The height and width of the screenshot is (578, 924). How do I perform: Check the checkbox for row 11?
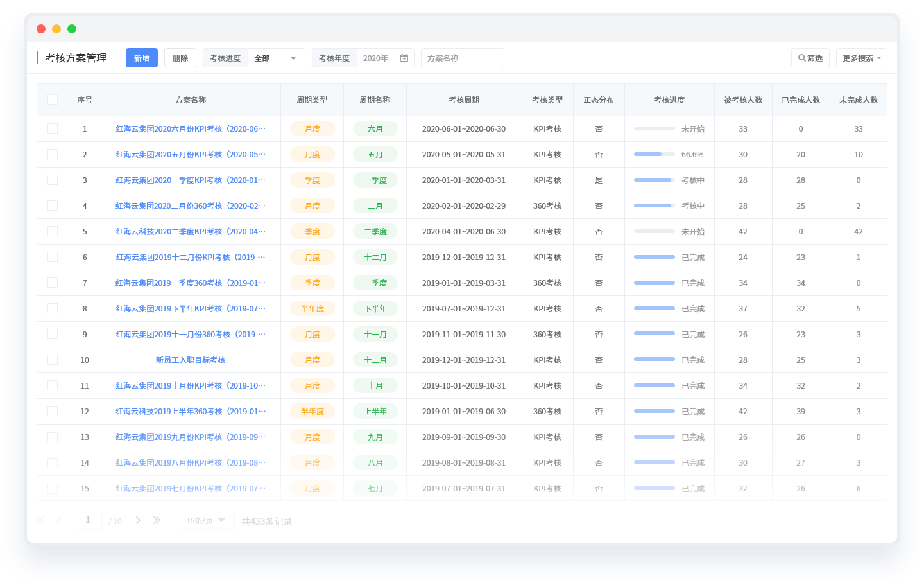53,385
